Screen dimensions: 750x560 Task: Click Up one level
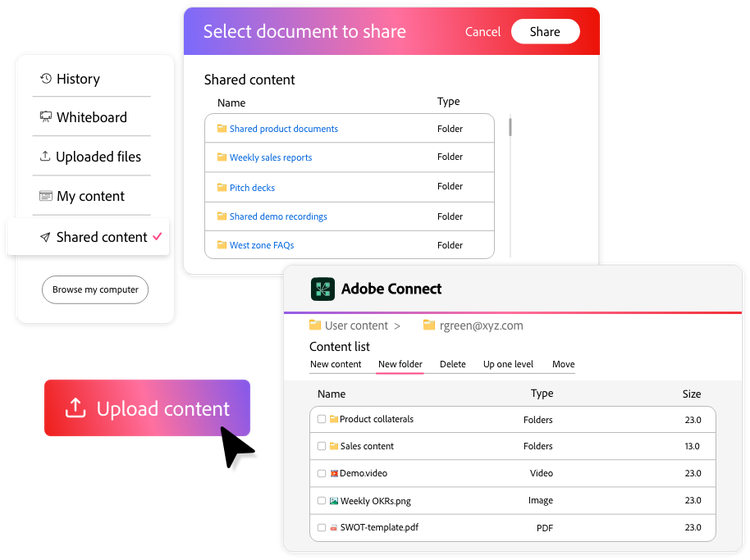click(x=508, y=364)
